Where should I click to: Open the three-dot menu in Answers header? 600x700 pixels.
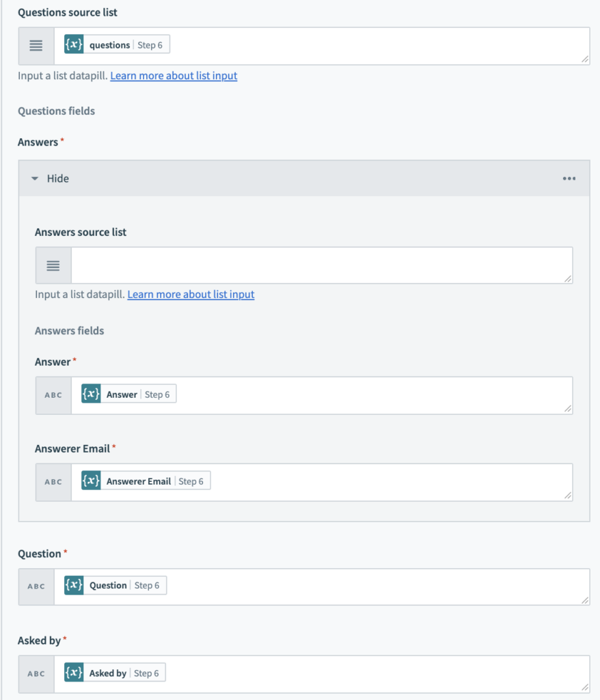point(569,178)
